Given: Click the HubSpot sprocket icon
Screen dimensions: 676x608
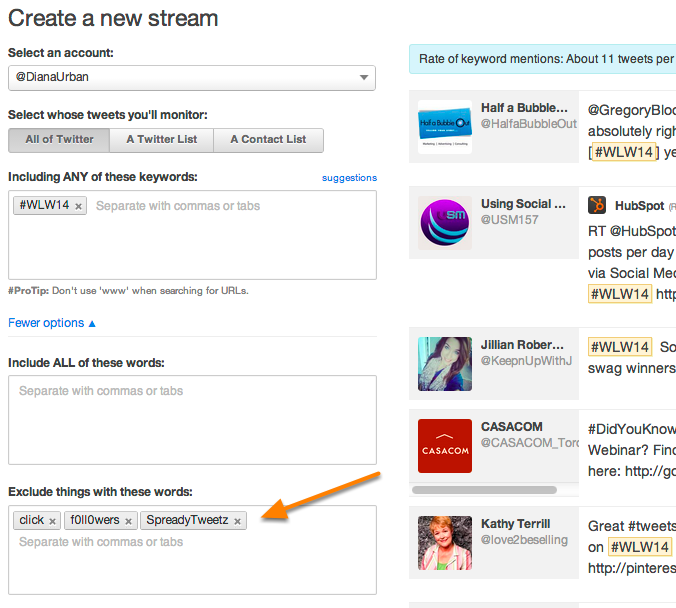Looking at the screenshot, I should click(597, 205).
